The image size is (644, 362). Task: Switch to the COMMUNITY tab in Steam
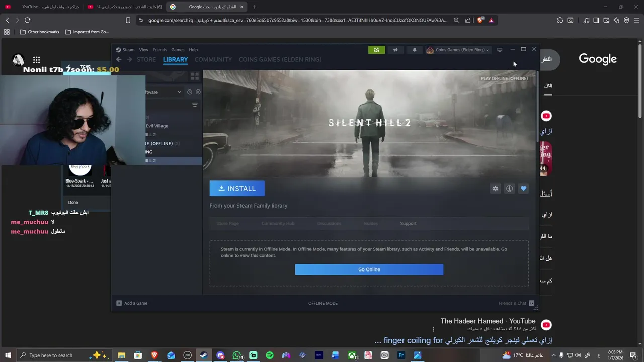[213, 59]
